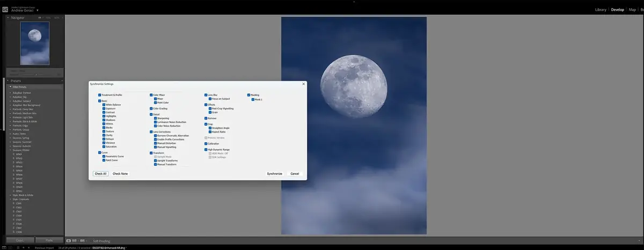Click the moon thumbnail in the Navigator
This screenshot has height=250, width=644.
coord(34,43)
